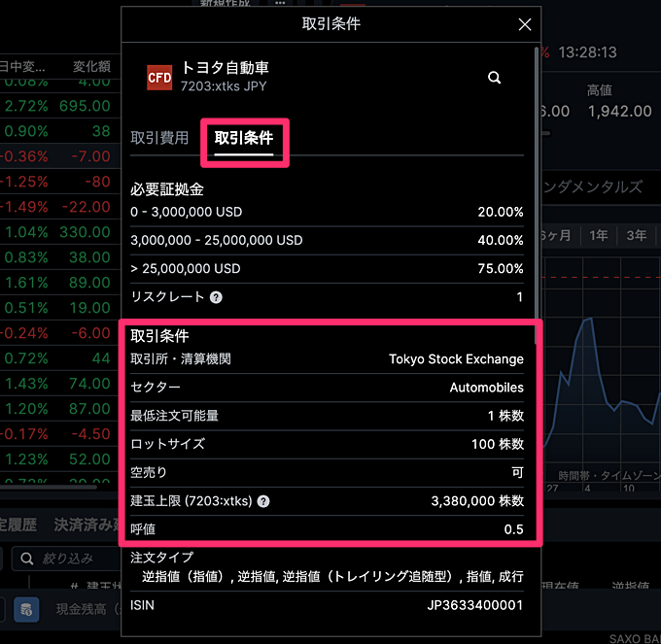The image size is (661, 644).
Task: Click the 75.00% margin value
Action: (501, 268)
